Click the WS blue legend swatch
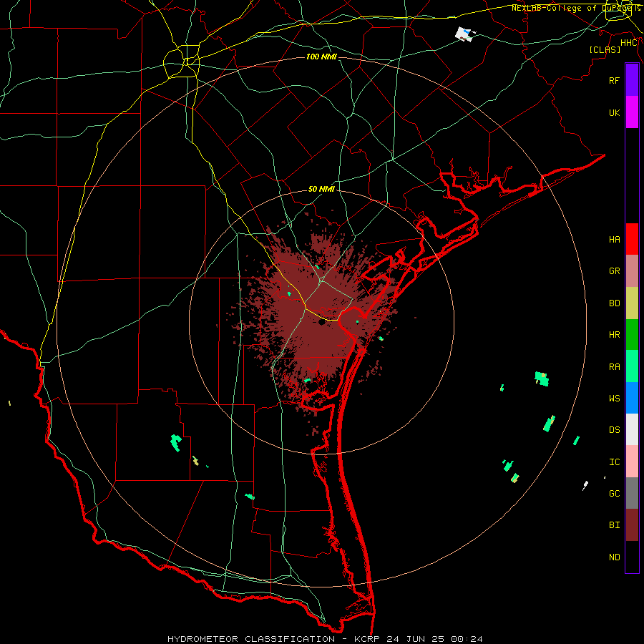The height and width of the screenshot is (644, 644). 632,398
